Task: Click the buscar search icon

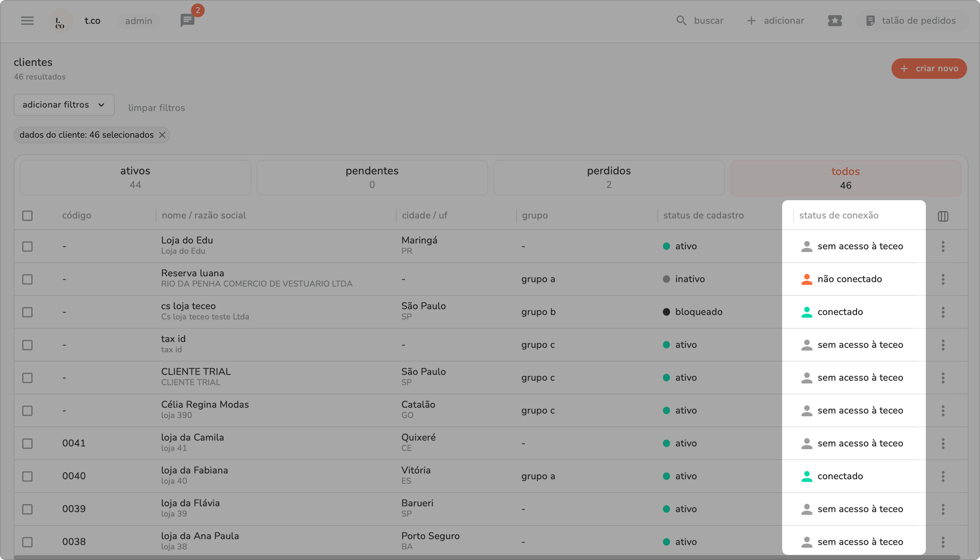Action: pyautogui.click(x=681, y=21)
